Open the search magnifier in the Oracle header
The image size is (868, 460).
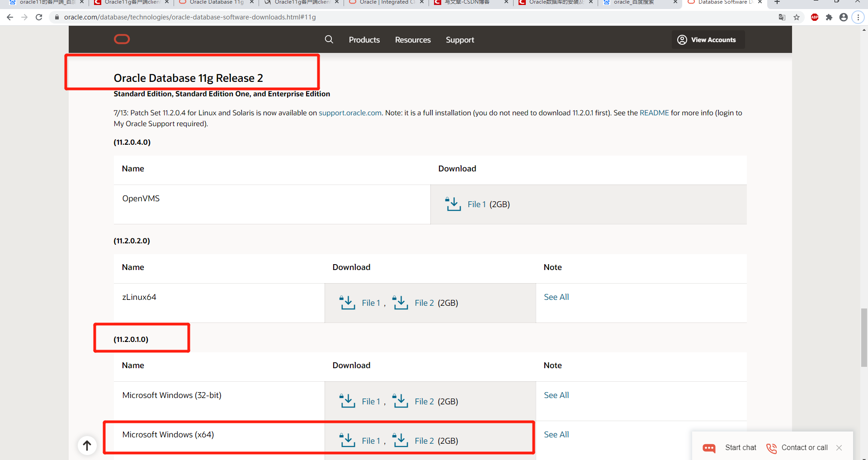click(329, 39)
